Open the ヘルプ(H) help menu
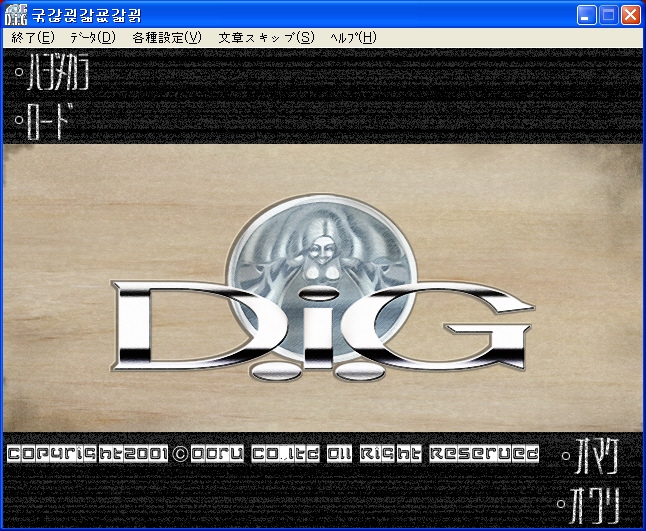Viewport: 646px width, 531px height. [353, 38]
